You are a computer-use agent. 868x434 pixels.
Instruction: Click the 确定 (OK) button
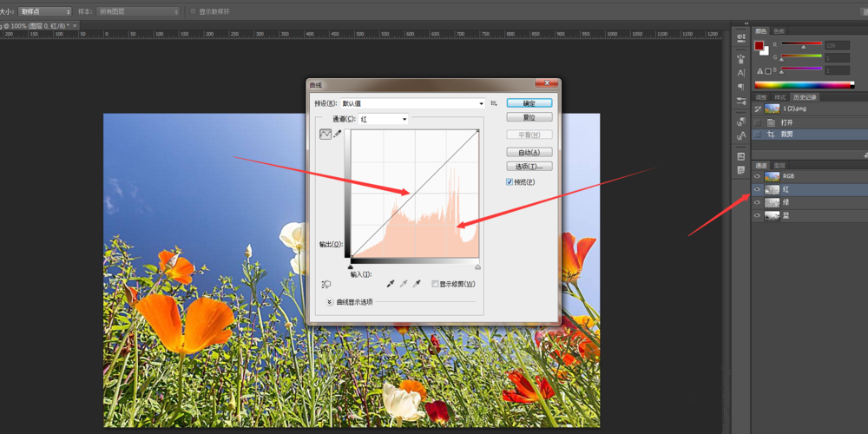click(x=529, y=103)
